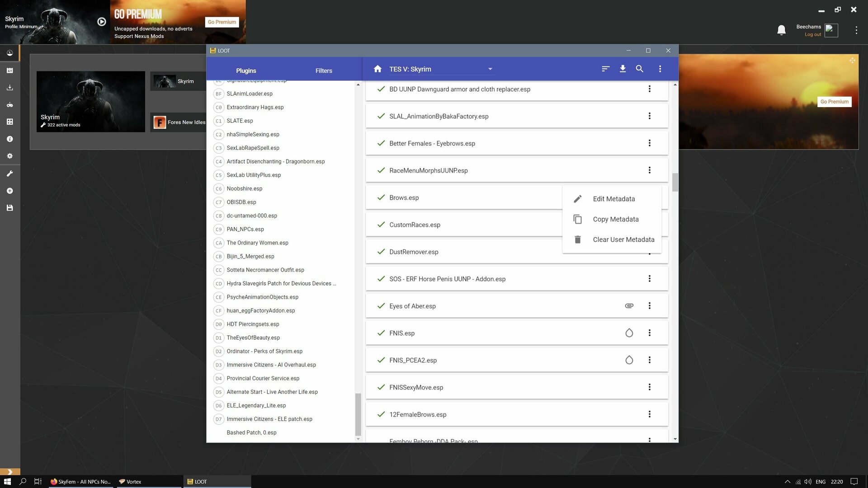
Task: Click the LOOT home icon
Action: point(377,69)
